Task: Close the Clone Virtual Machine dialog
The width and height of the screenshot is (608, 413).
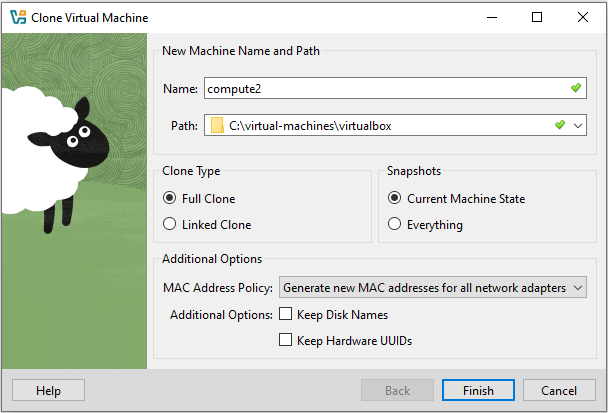Action: click(x=583, y=17)
